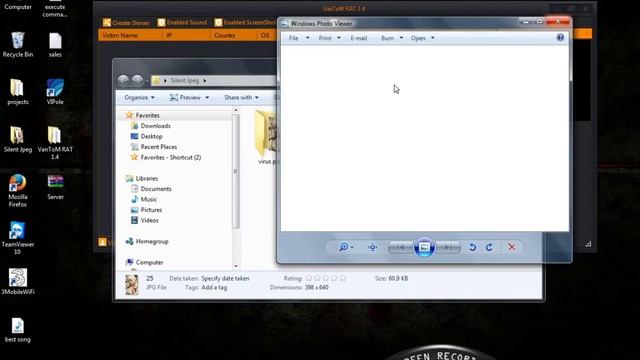Open the Silent Jpeg desktop folder
Viewport: 640px width, 360px height.
[18, 139]
